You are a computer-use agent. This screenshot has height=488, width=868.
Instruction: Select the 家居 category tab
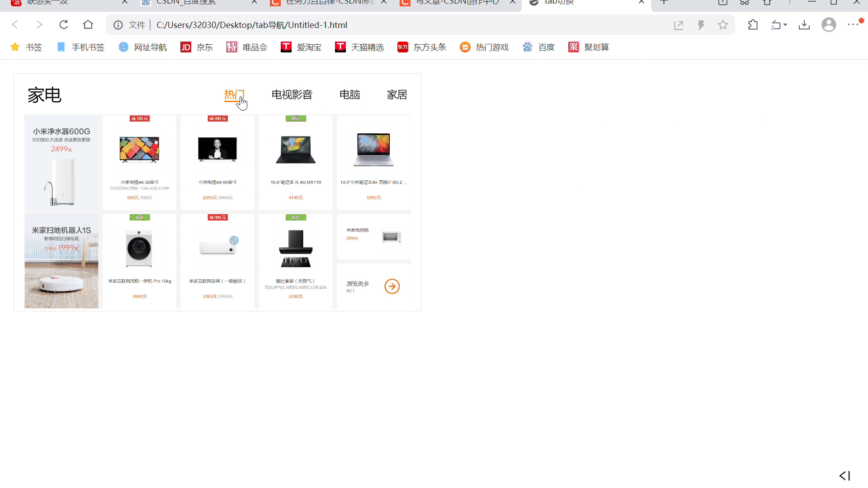(397, 95)
